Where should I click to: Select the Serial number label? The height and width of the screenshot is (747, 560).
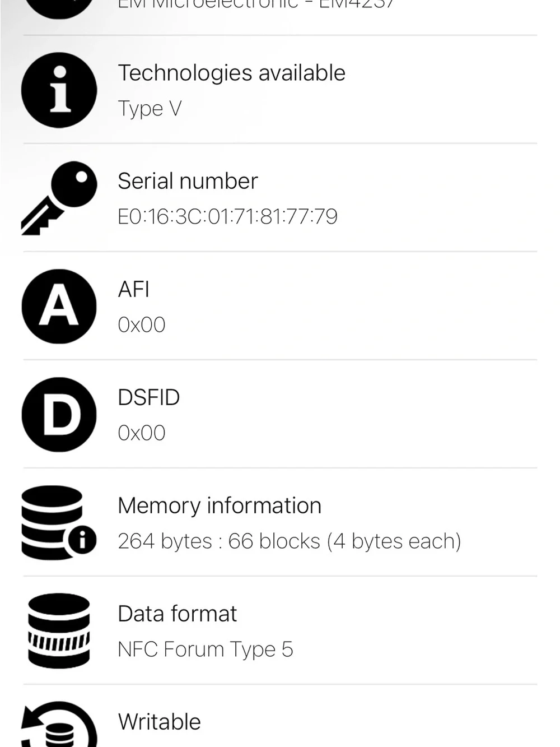[188, 181]
